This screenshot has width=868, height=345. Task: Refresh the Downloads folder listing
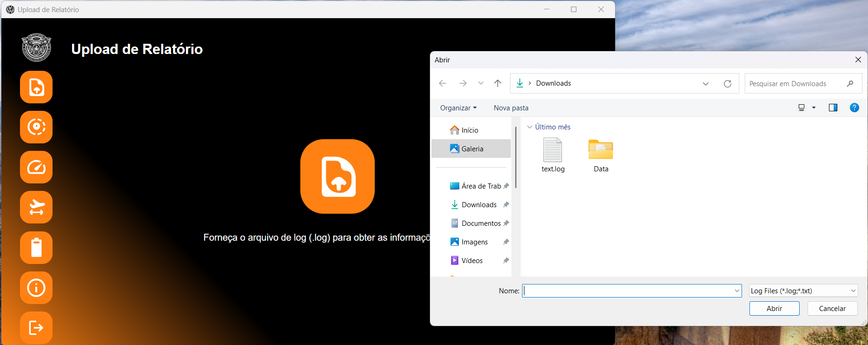[x=728, y=84]
